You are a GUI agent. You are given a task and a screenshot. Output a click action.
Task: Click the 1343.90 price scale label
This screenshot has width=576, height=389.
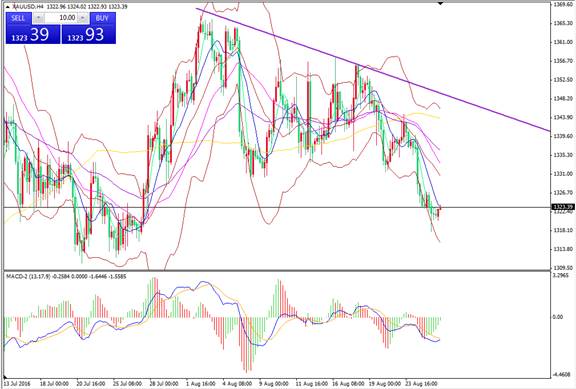click(563, 117)
